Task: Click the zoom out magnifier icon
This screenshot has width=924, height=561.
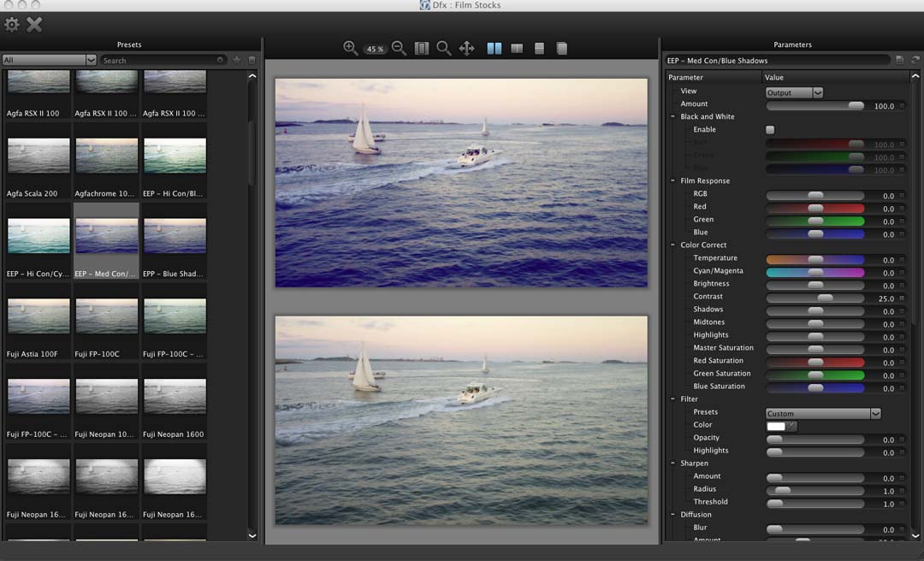Action: [399, 49]
